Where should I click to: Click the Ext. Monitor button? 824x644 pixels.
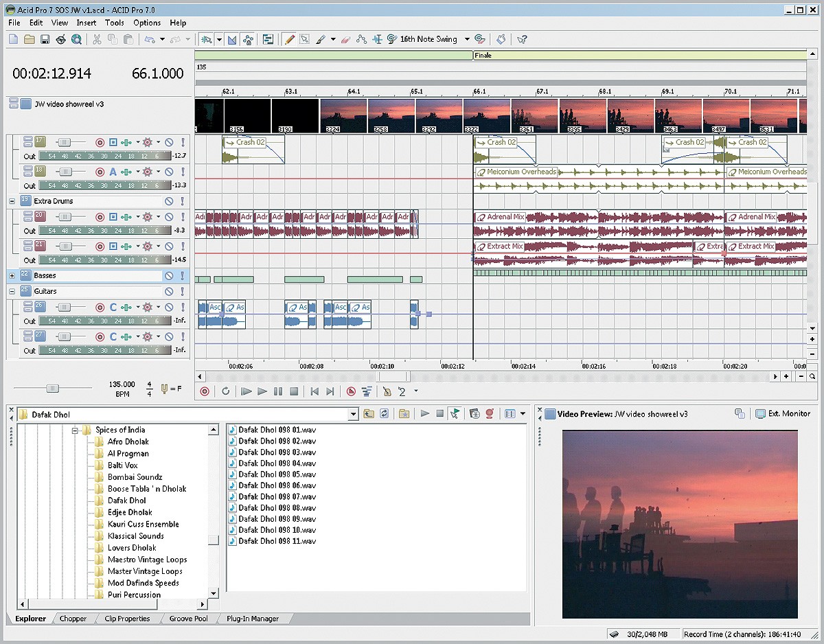coord(783,413)
